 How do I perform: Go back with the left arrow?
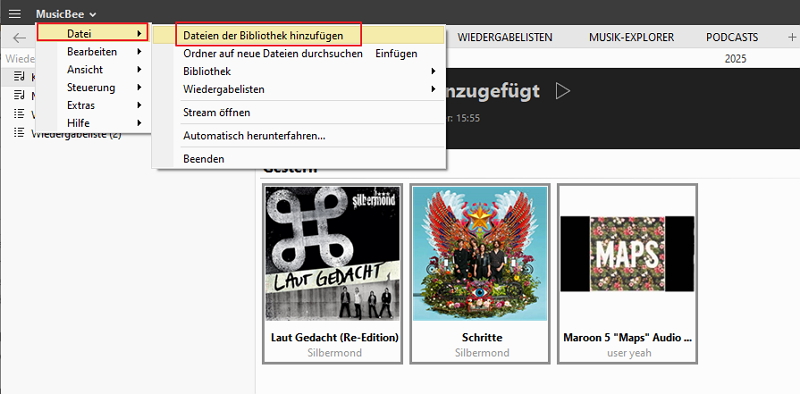click(x=19, y=38)
